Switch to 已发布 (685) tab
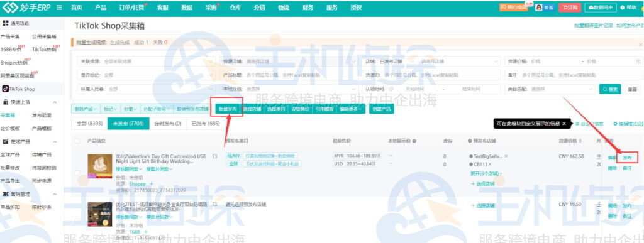Screen dimensions: 644x243 (x=206, y=123)
